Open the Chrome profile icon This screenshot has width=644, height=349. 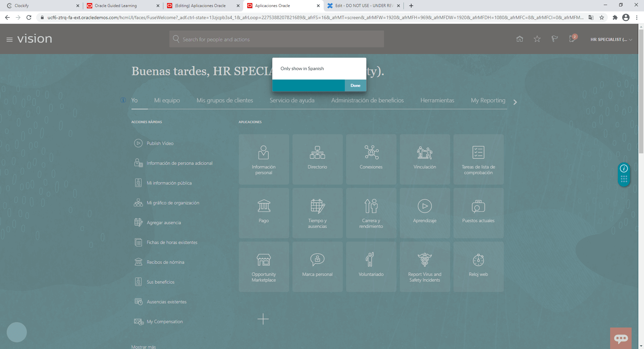[x=626, y=17]
